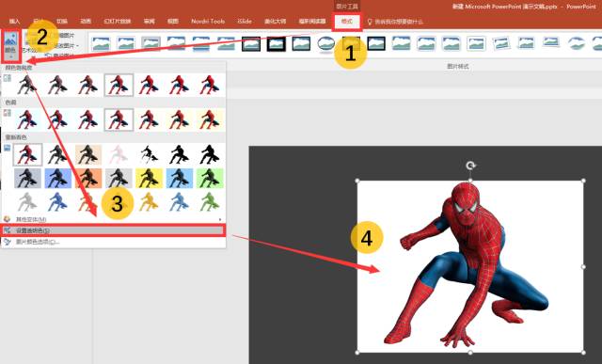This screenshot has height=364, width=602.
Task: Apply the first picture style frame
Action: [101, 44]
